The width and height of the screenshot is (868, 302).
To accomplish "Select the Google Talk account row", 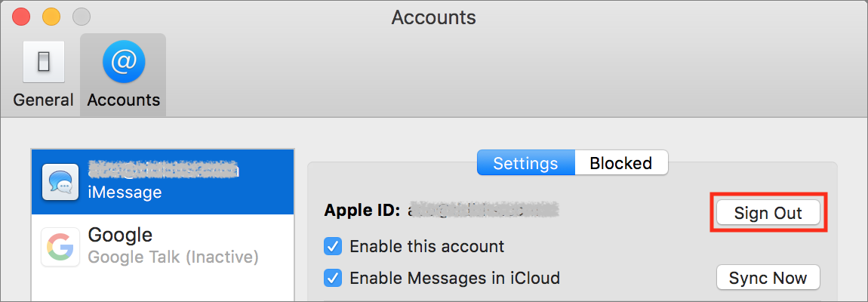I will point(163,247).
